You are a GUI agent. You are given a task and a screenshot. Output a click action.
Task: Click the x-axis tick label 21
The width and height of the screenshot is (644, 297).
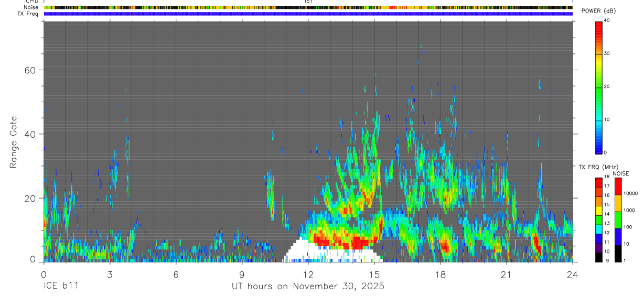coord(507,273)
